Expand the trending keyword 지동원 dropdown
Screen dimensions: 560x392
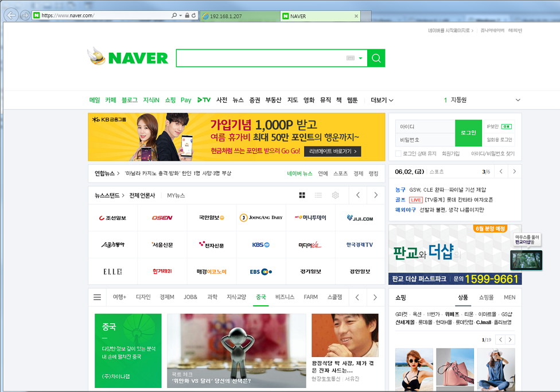(x=518, y=100)
